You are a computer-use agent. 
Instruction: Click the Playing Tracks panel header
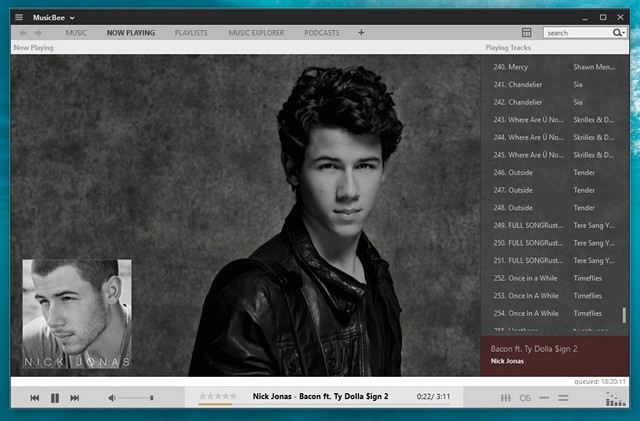508,47
